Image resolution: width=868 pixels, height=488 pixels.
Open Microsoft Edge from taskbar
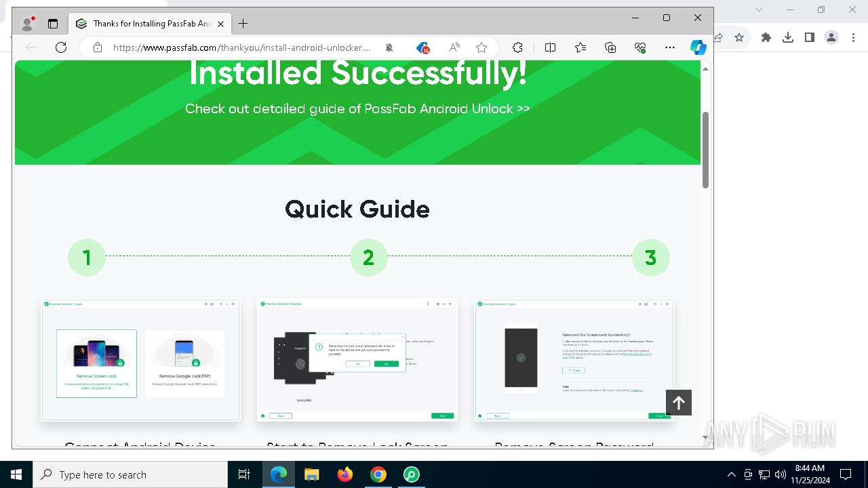click(279, 474)
